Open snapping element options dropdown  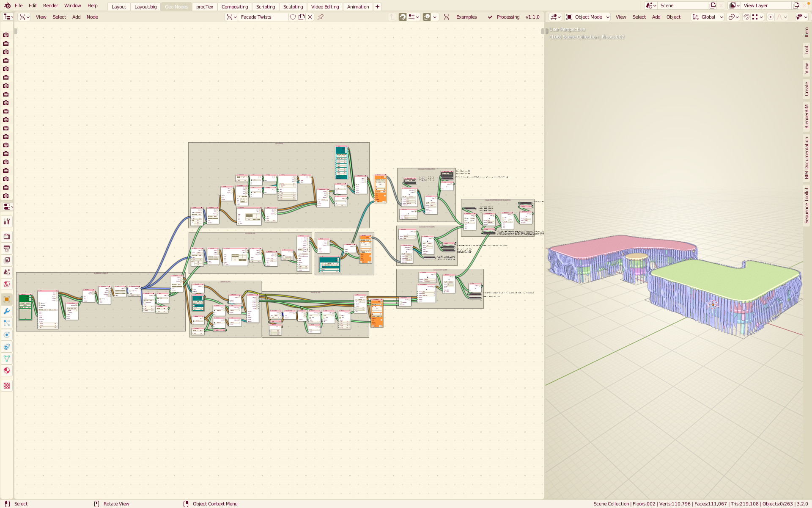pos(757,17)
